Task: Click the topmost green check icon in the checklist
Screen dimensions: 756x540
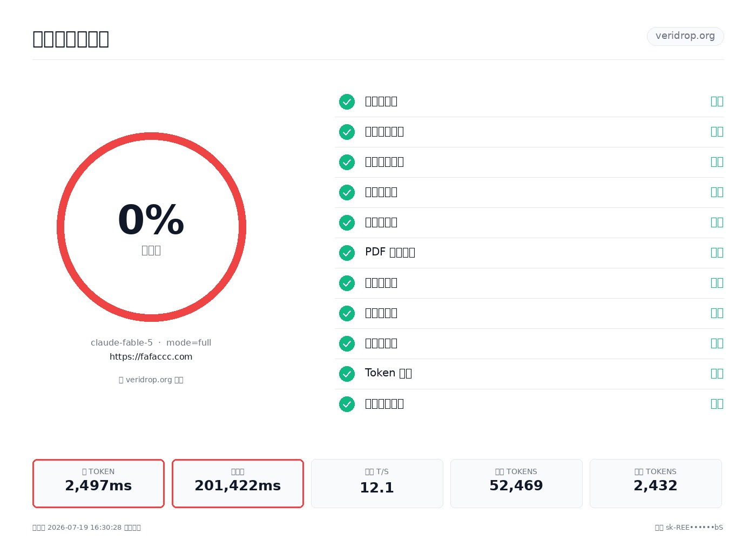Action: click(347, 102)
